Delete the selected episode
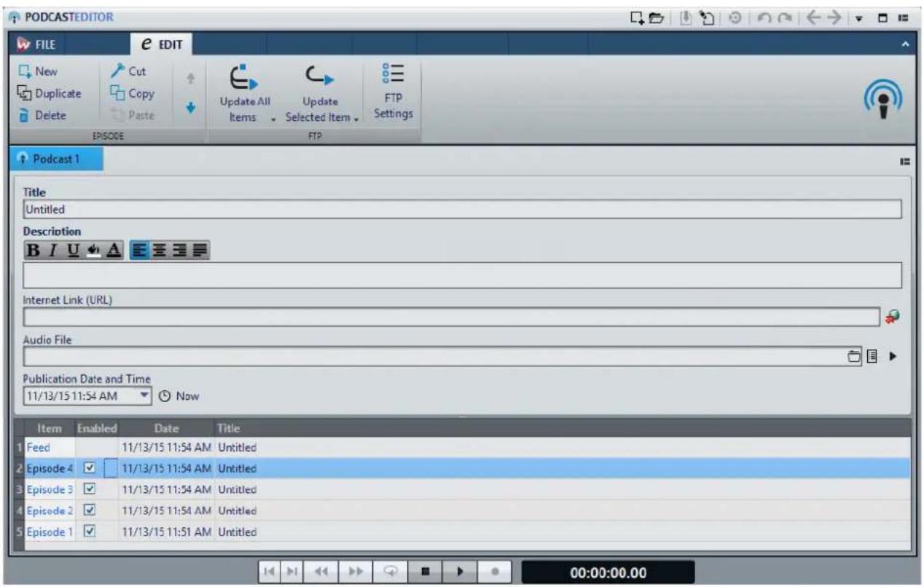Screen dimensions: 924x587 (40, 115)
